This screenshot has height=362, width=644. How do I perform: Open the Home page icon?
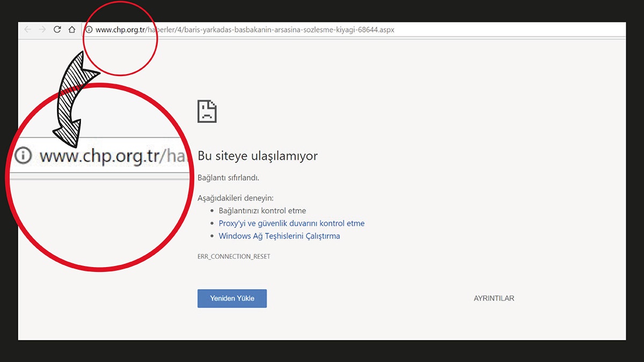pos(72,29)
